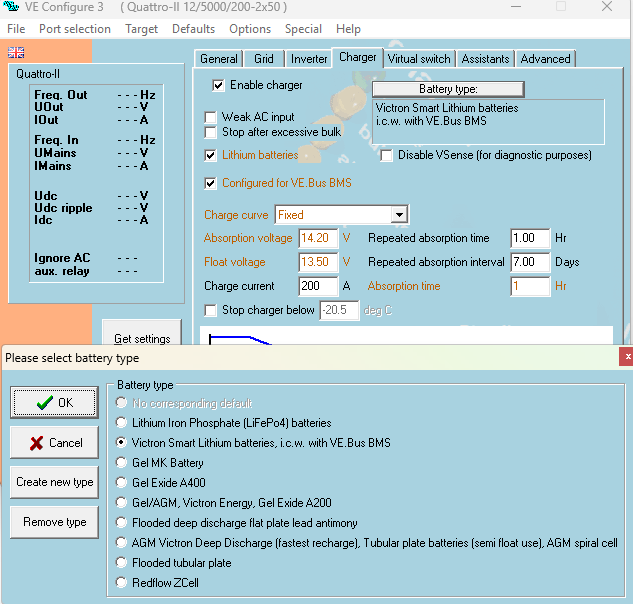
Task: Enable the Weak AC input checkbox
Action: click(210, 117)
